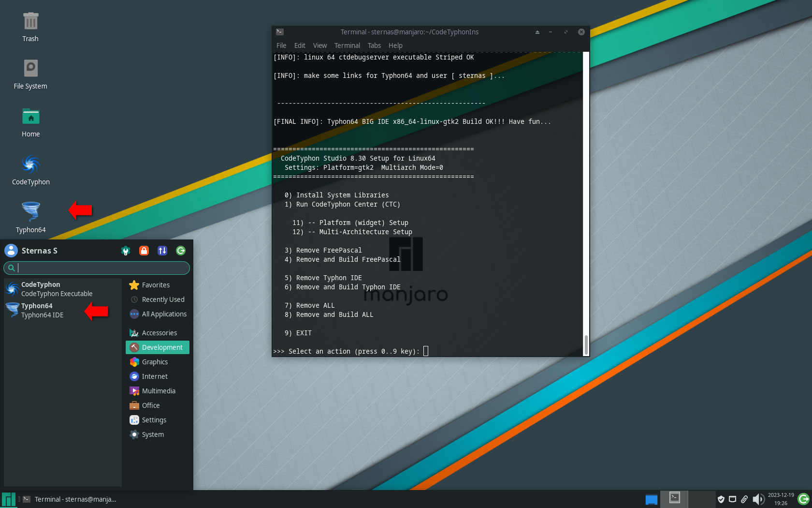The image size is (812, 508).
Task: Open System category
Action: click(x=157, y=434)
